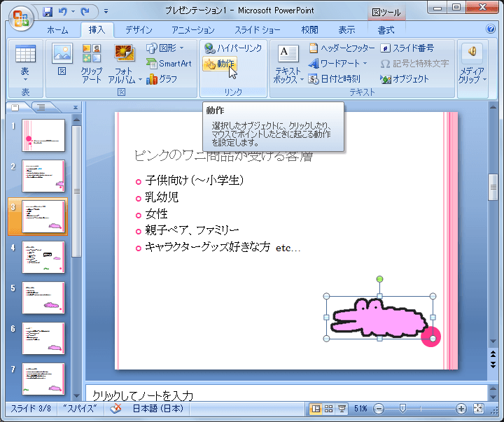Open the Office button menu
The width and height of the screenshot is (504, 422).
(x=21, y=18)
